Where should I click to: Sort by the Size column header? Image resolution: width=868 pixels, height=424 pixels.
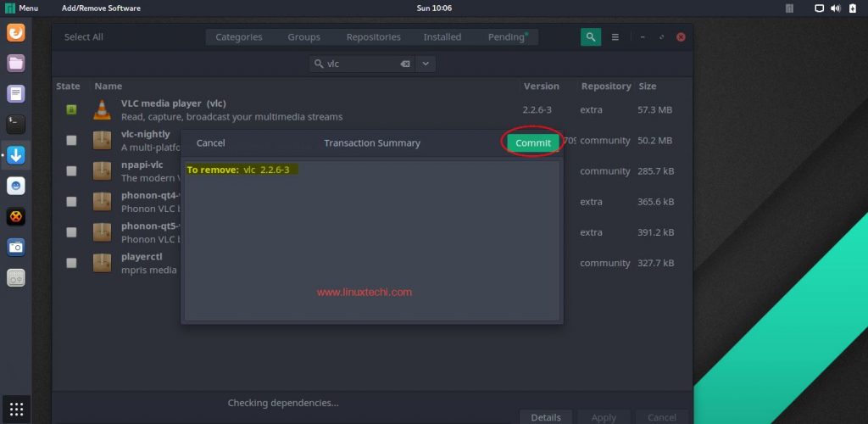[x=647, y=86]
